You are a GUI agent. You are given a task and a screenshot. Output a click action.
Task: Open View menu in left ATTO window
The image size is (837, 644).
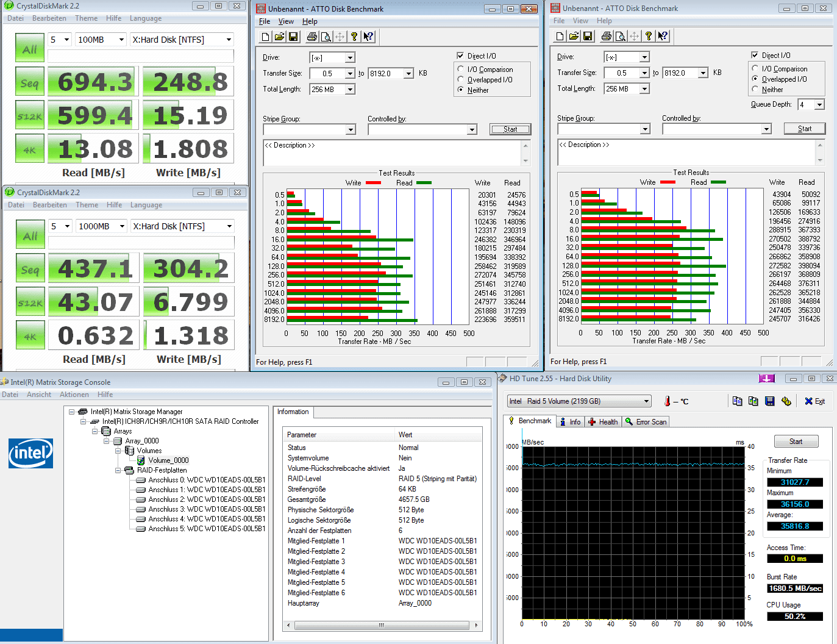coord(286,21)
